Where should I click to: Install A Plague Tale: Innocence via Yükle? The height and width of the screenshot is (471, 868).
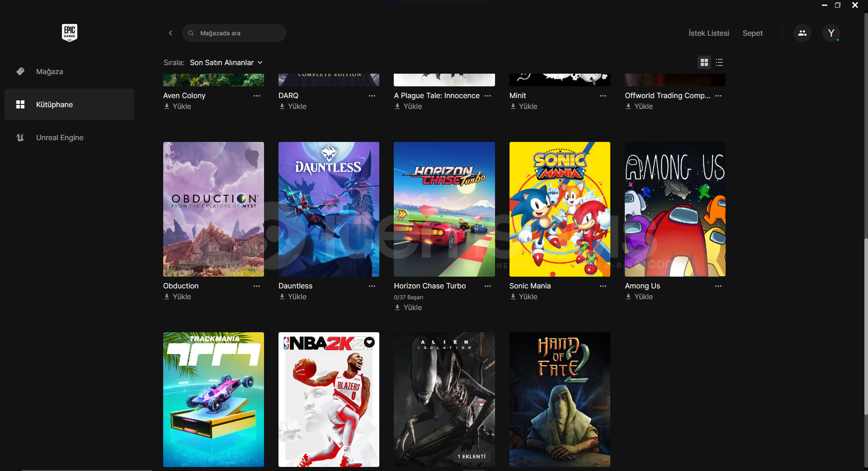click(x=408, y=107)
